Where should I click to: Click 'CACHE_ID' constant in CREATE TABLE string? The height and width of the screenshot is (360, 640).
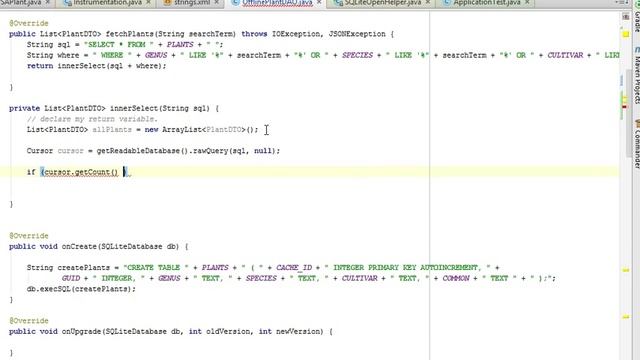[294, 268]
